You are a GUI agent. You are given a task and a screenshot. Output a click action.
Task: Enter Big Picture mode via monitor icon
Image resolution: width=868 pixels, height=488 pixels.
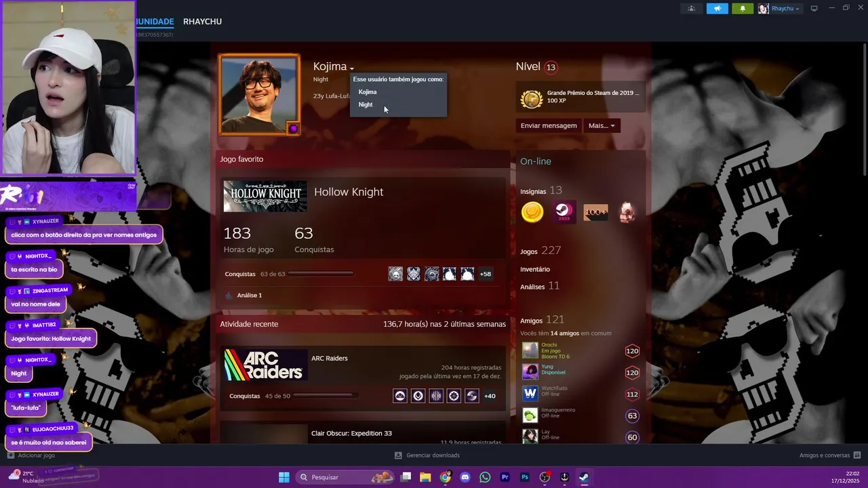click(x=814, y=8)
